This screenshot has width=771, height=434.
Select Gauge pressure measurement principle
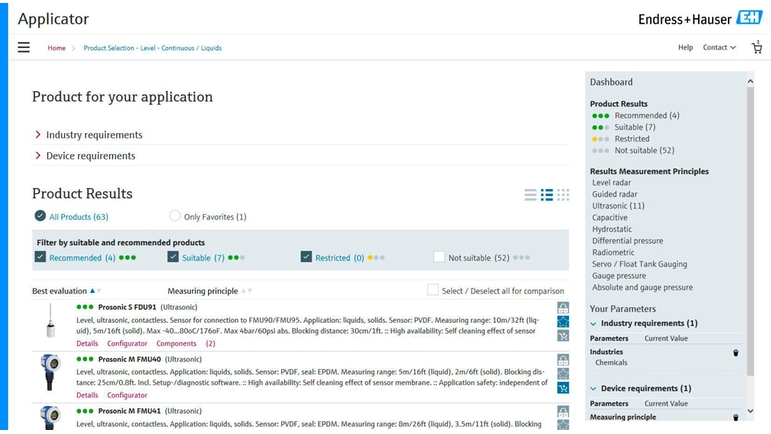619,276
